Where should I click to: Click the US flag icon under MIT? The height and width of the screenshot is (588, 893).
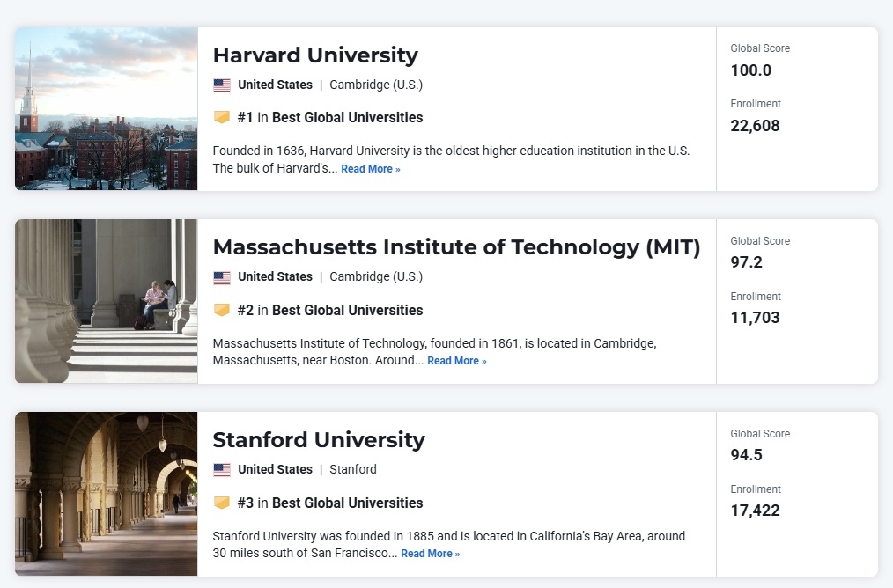pyautogui.click(x=222, y=277)
